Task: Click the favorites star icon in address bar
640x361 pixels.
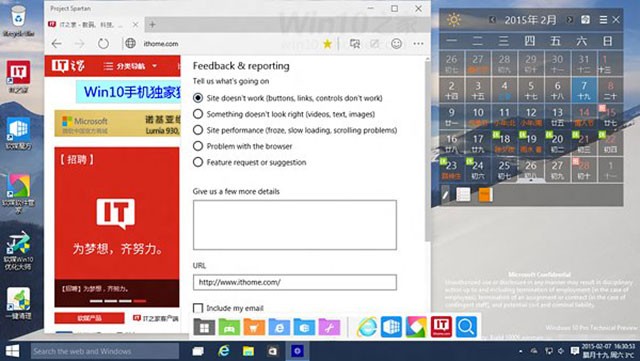Action: [x=327, y=44]
